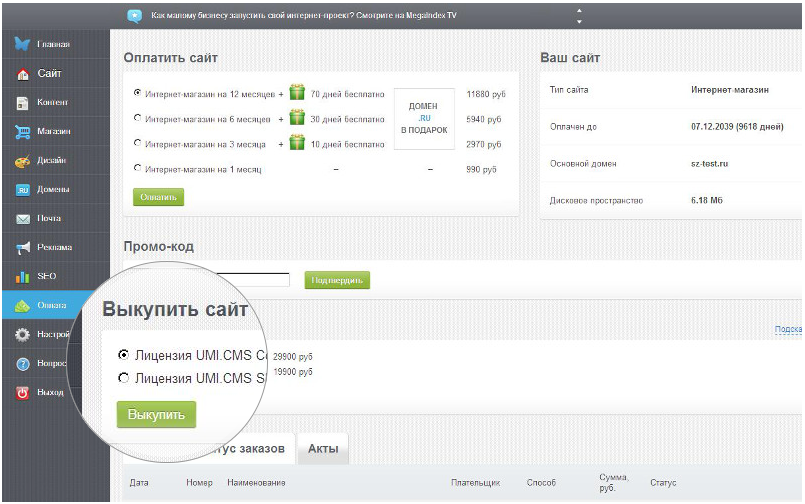This screenshot has width=805, height=504.
Task: Switch to the Статус заказов tab
Action: (248, 449)
